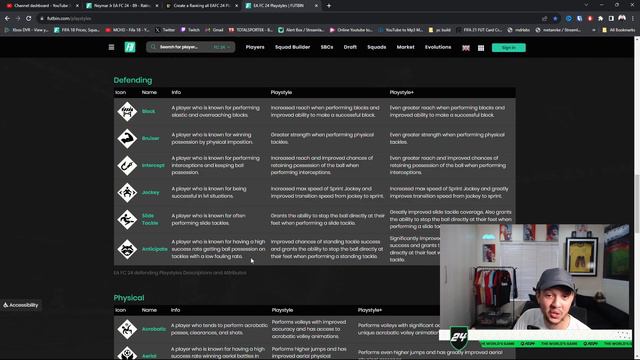The height and width of the screenshot is (360, 640).
Task: Open the browser extensions puzzle icon
Action: [x=600, y=18]
